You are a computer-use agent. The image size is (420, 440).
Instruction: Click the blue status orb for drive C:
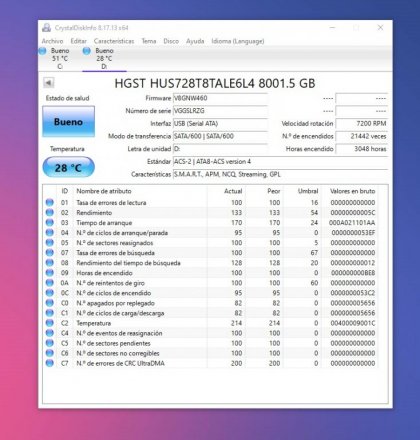[x=42, y=51]
